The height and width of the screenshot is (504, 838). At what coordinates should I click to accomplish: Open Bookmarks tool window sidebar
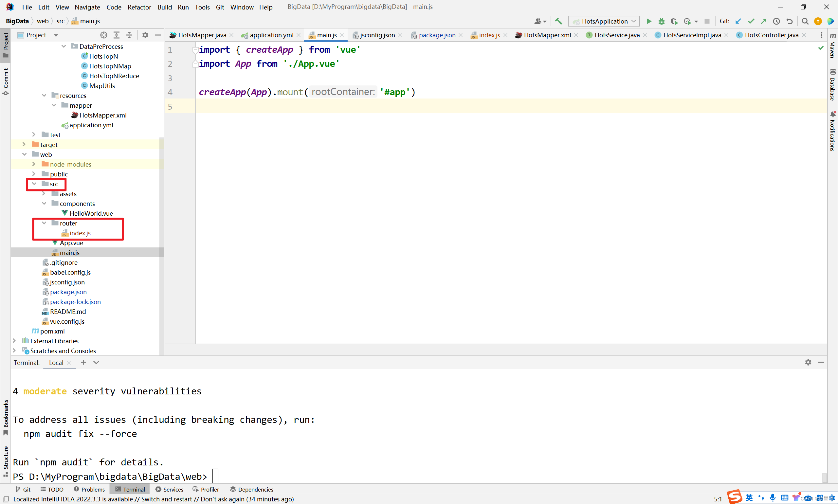pyautogui.click(x=6, y=417)
